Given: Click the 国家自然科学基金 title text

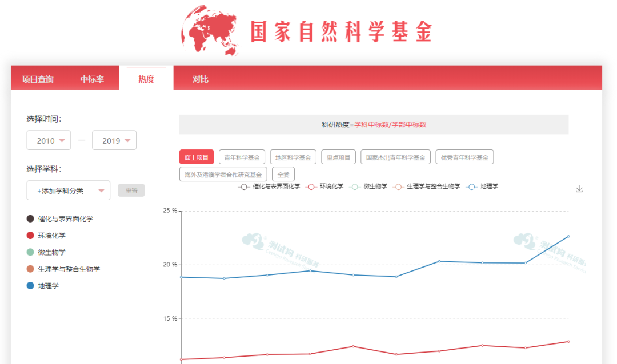Looking at the screenshot, I should (341, 31).
